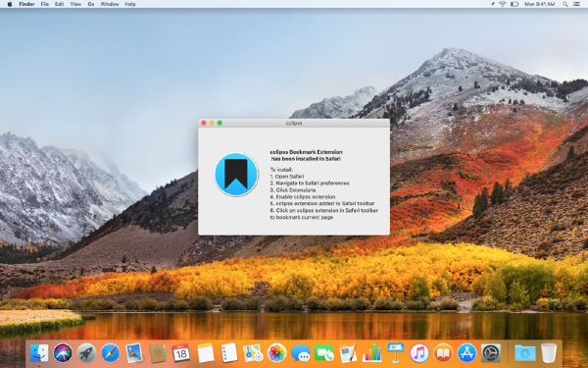This screenshot has height=368, width=588.
Task: Close the eclipss window
Action: [204, 123]
